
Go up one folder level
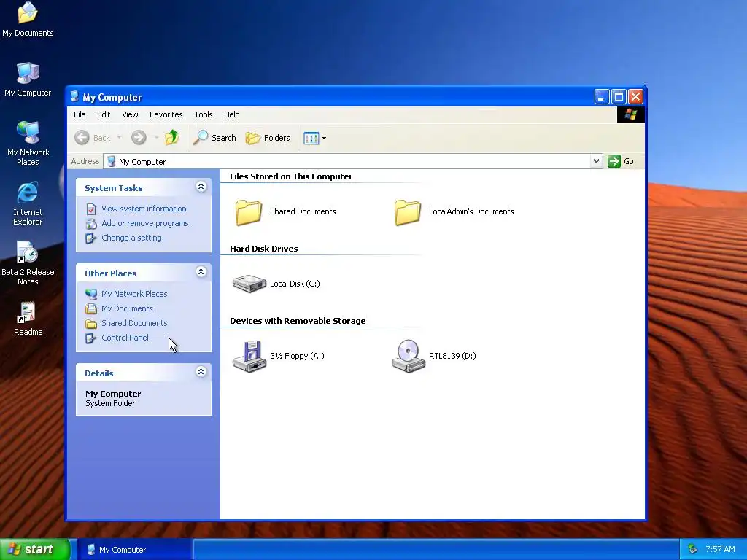[172, 138]
